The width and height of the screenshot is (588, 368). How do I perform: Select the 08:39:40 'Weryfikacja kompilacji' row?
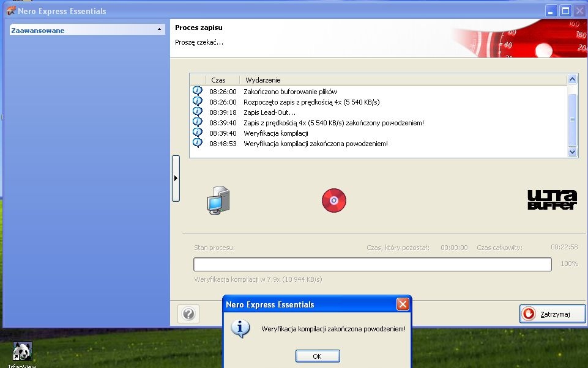379,133
